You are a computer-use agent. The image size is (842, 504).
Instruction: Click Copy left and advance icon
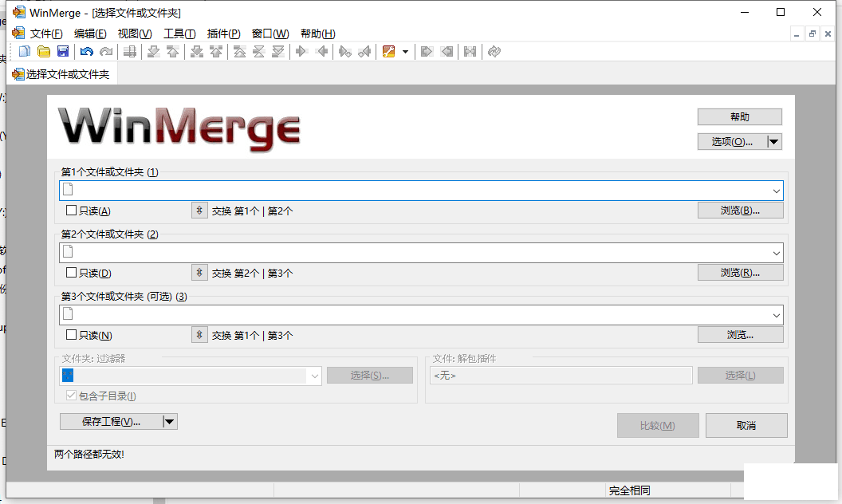364,52
